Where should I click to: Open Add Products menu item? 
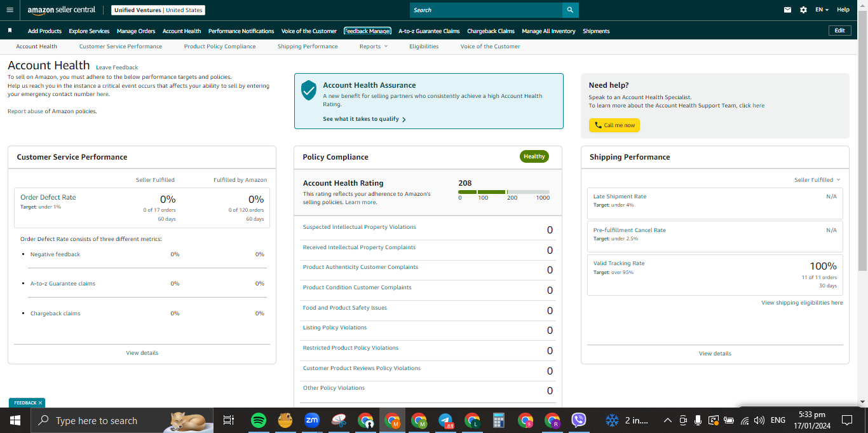coord(44,31)
